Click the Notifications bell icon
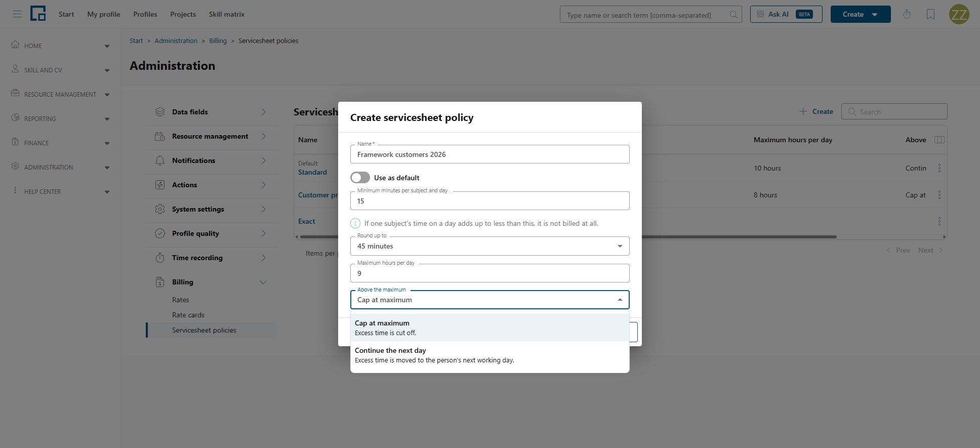This screenshot has height=448, width=980. [160, 160]
